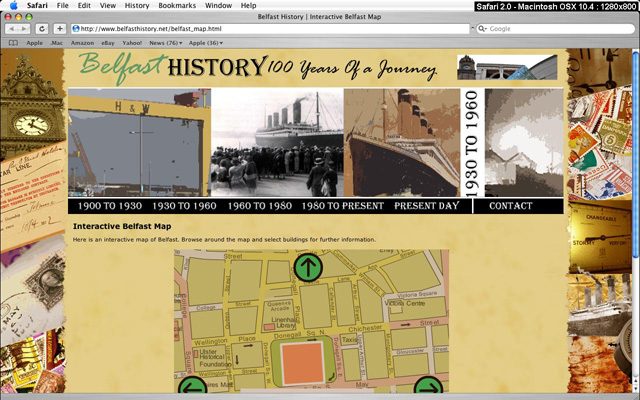The width and height of the screenshot is (640, 400).
Task: Open the Safari application menu
Action: 37,5
